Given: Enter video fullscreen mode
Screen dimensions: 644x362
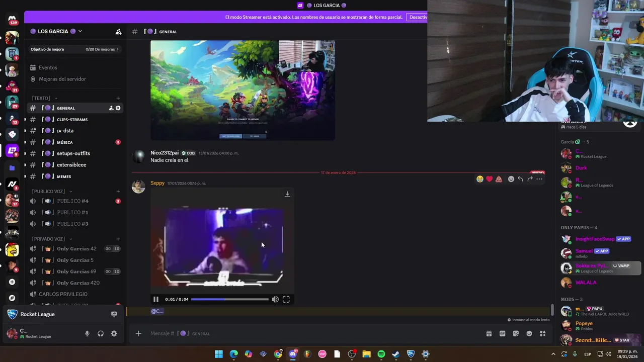Looking at the screenshot, I should pyautogui.click(x=286, y=299).
